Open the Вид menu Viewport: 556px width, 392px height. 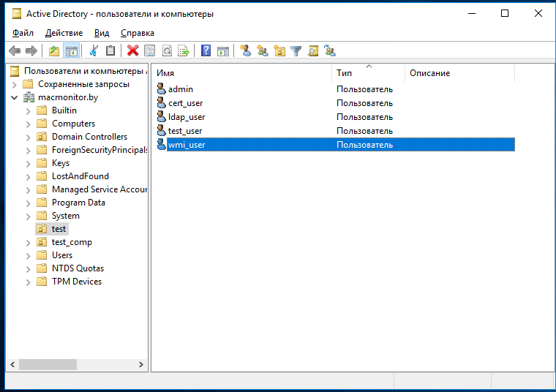point(102,33)
